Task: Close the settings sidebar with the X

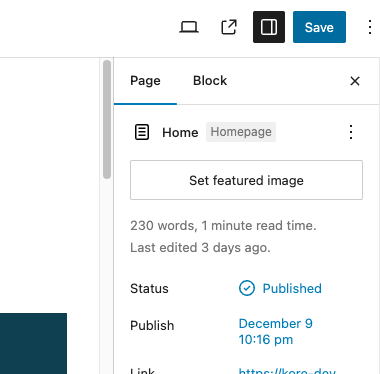Action: point(355,81)
